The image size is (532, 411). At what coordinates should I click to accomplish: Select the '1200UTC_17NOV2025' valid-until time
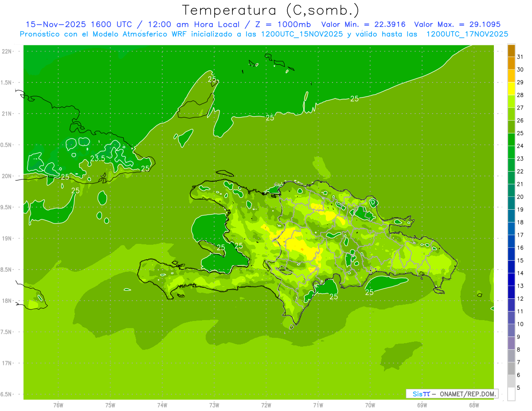click(467, 34)
